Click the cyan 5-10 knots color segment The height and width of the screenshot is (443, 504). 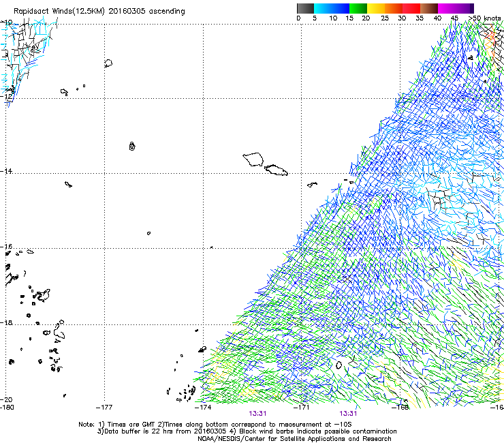(323, 8)
